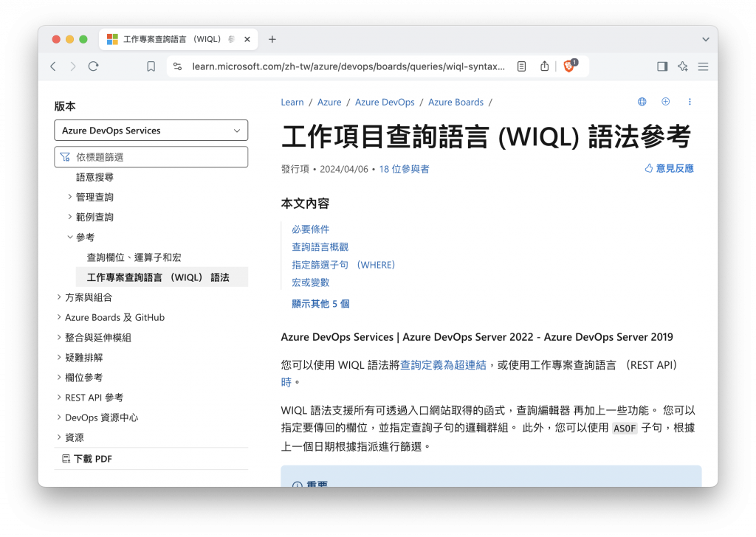This screenshot has height=537, width=756.
Task: Expand the 方案與組合 section
Action: pos(59,297)
